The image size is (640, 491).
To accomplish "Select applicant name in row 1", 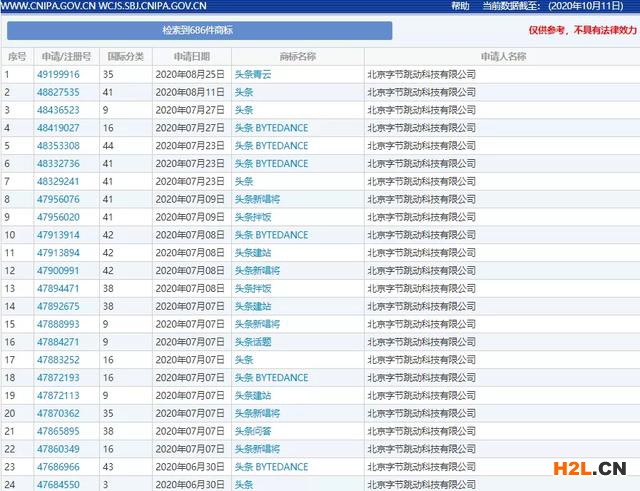I will tap(422, 74).
